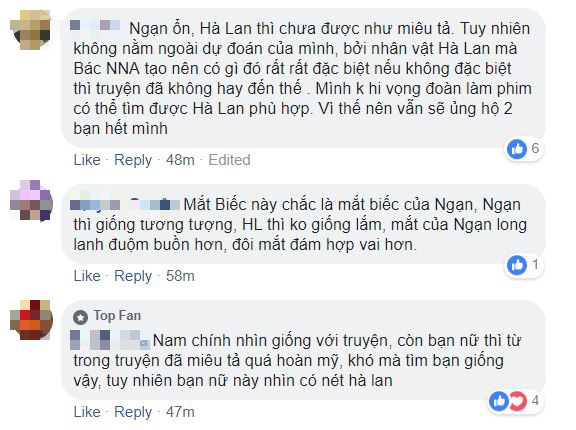Open second commenter's purple pixelated avatar
The height and width of the screenshot is (430, 576).
point(31,200)
